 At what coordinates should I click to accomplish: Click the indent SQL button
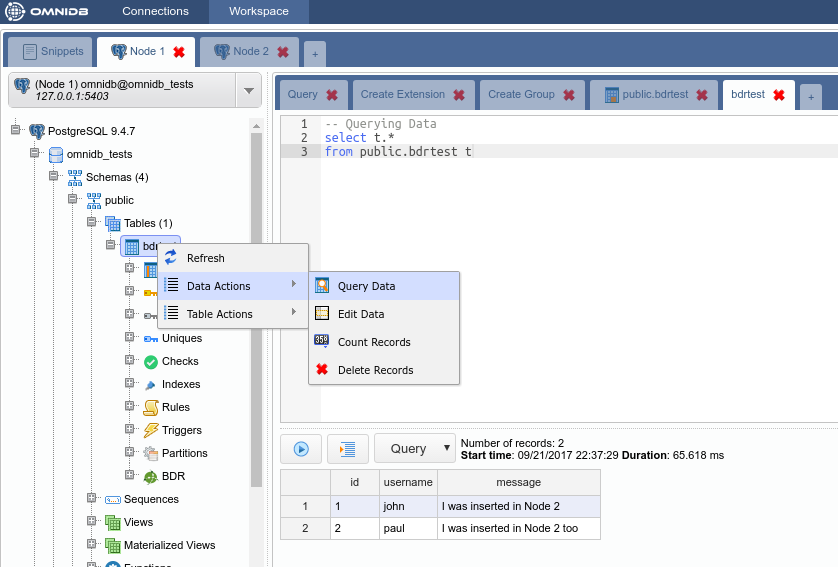click(x=348, y=449)
